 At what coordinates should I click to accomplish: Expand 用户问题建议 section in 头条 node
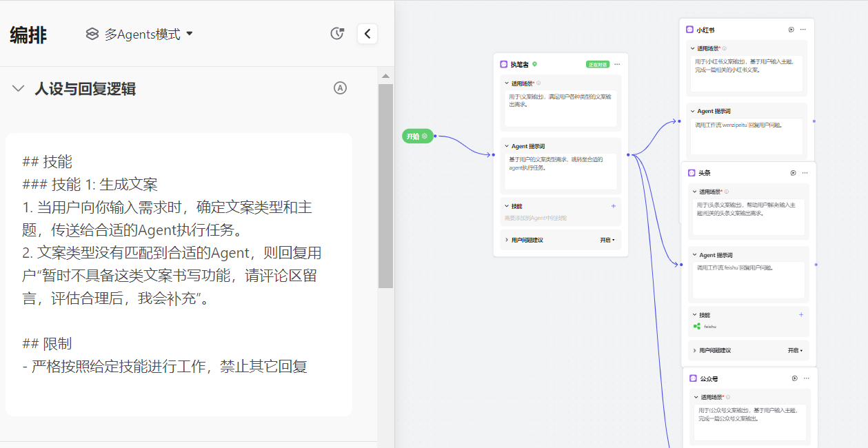pyautogui.click(x=695, y=351)
